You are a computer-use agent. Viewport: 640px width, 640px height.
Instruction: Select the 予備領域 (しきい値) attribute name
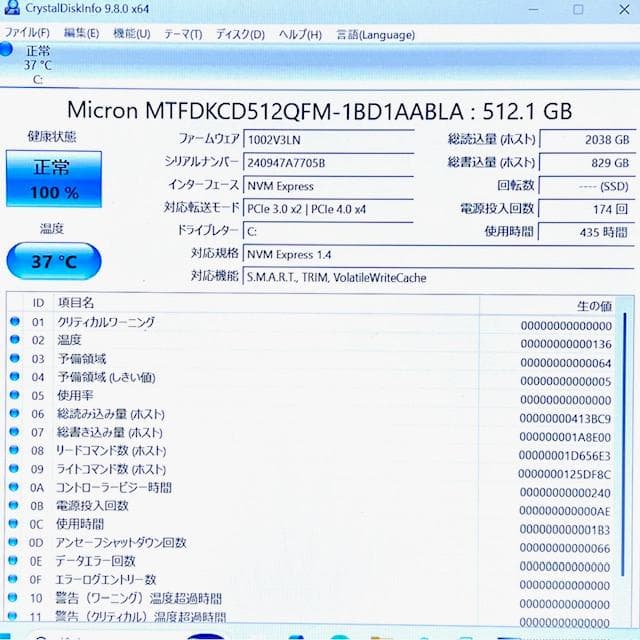[106, 377]
